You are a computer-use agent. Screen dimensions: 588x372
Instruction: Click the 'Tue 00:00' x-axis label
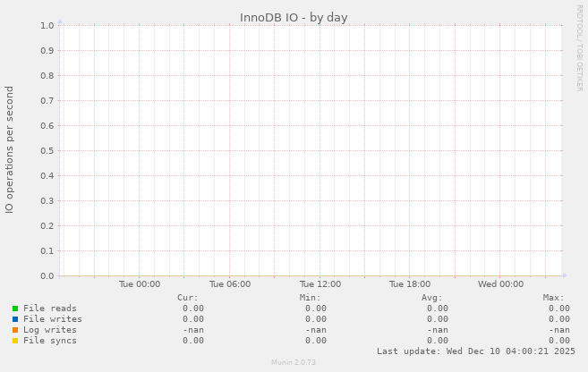[140, 284]
